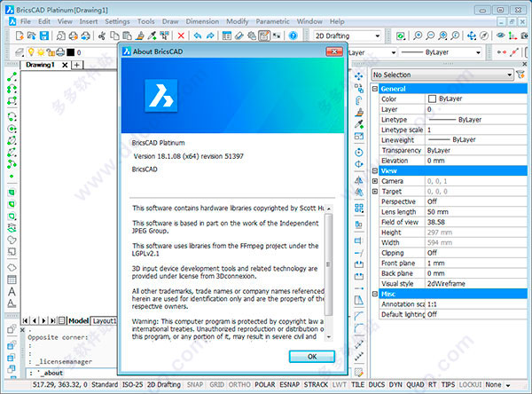Click the layer lock icon
This screenshot has width=532, height=394.
pyautogui.click(x=51, y=52)
